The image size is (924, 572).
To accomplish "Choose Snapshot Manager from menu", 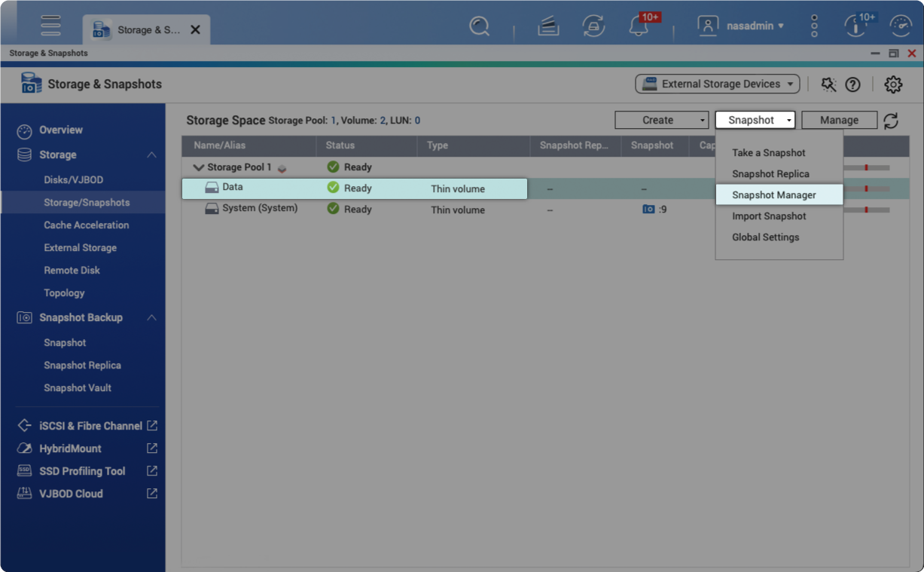I will (x=779, y=194).
